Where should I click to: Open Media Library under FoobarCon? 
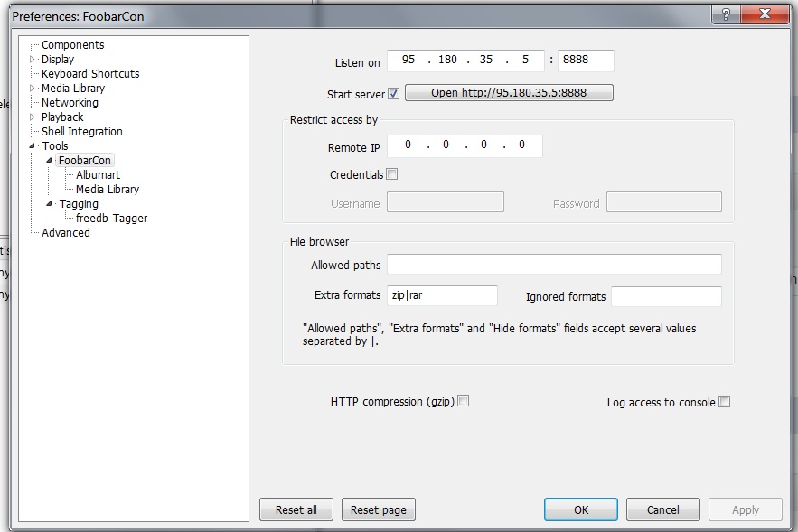[x=108, y=189]
